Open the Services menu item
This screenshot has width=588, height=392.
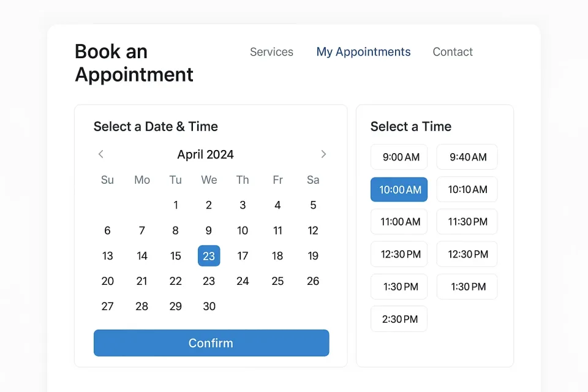271,52
